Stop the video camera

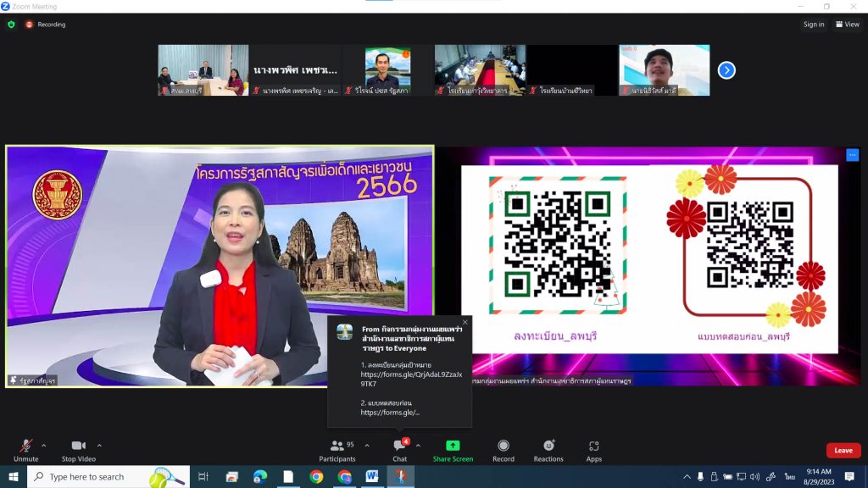(79, 451)
